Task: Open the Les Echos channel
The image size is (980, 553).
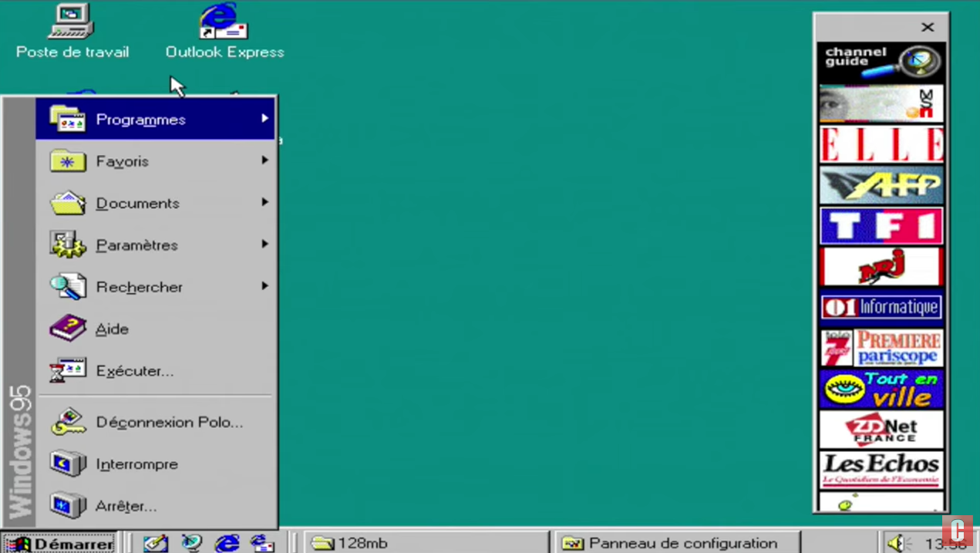Action: [x=881, y=470]
